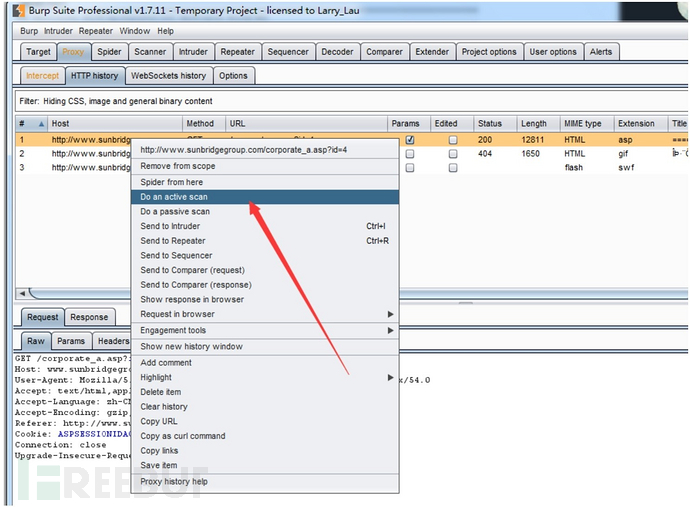Image resolution: width=690 pixels, height=507 pixels.
Task: Toggle the Params checkbox in row 3
Action: click(x=410, y=168)
